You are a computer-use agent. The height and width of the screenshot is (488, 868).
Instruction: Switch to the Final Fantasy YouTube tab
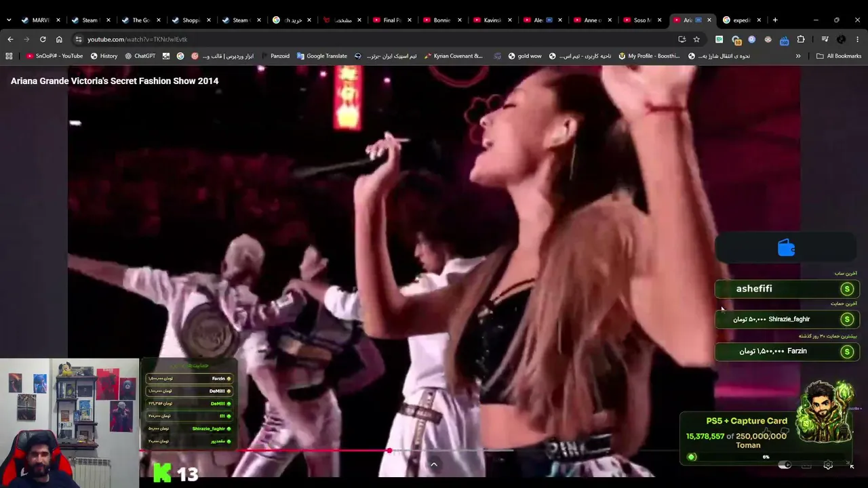tap(391, 20)
